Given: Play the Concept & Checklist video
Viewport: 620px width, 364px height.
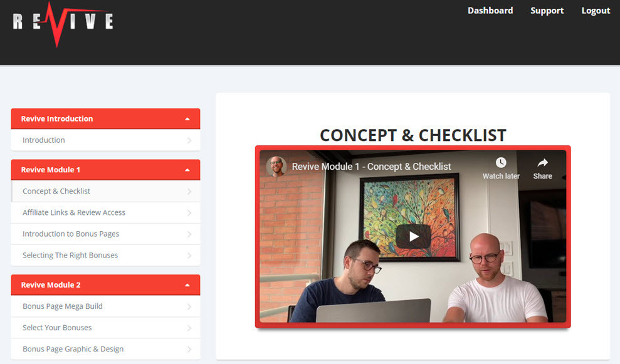Looking at the screenshot, I should point(413,236).
